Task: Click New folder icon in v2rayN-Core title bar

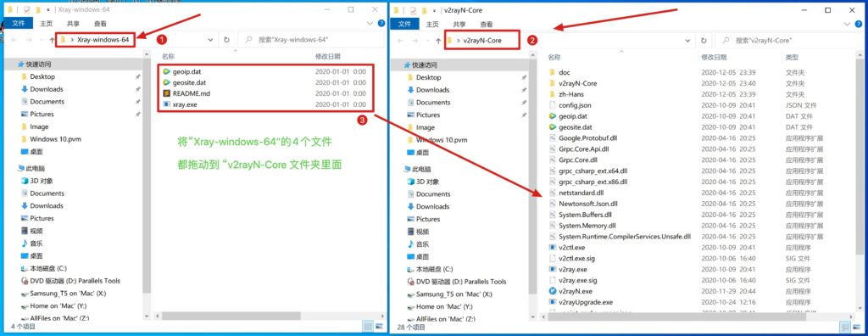Action: pyautogui.click(x=425, y=10)
